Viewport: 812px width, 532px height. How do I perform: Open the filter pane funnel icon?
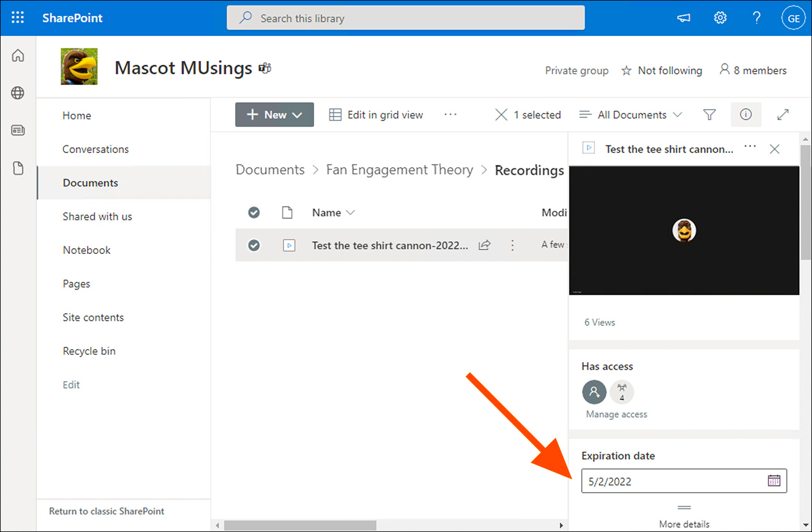pos(709,115)
